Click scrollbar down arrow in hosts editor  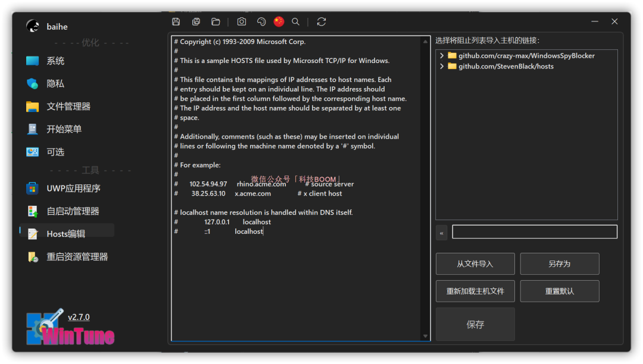tap(425, 336)
